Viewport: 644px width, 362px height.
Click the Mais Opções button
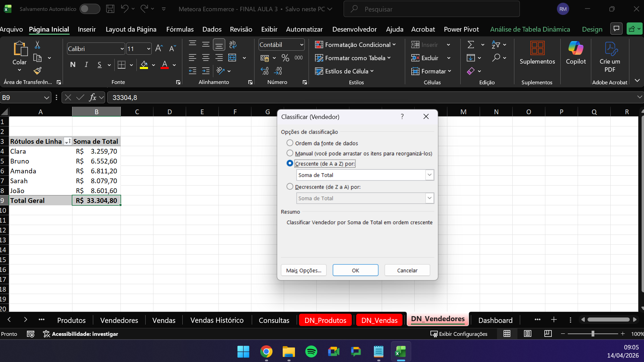(303, 270)
